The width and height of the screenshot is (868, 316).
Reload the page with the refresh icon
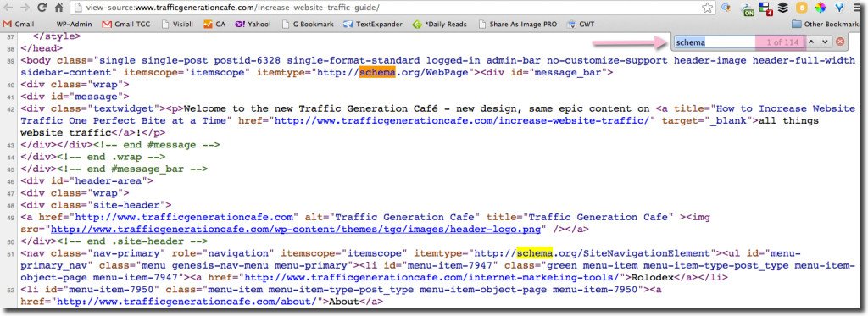pos(42,8)
